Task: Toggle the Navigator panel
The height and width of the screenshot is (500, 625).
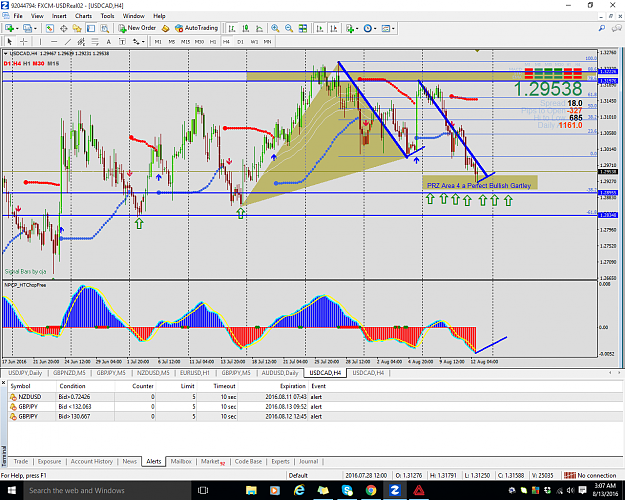Action: tap(77, 28)
